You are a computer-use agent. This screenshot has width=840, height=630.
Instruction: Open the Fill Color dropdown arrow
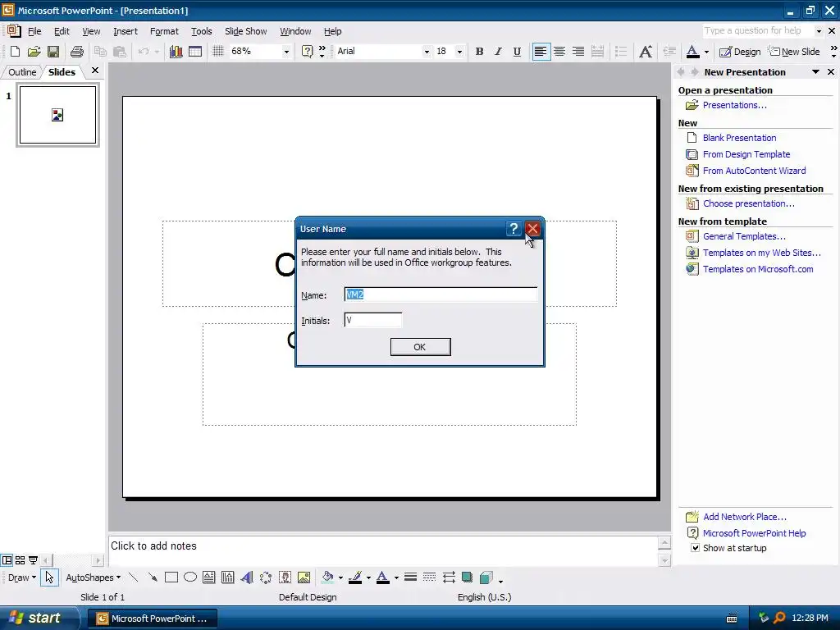click(340, 577)
